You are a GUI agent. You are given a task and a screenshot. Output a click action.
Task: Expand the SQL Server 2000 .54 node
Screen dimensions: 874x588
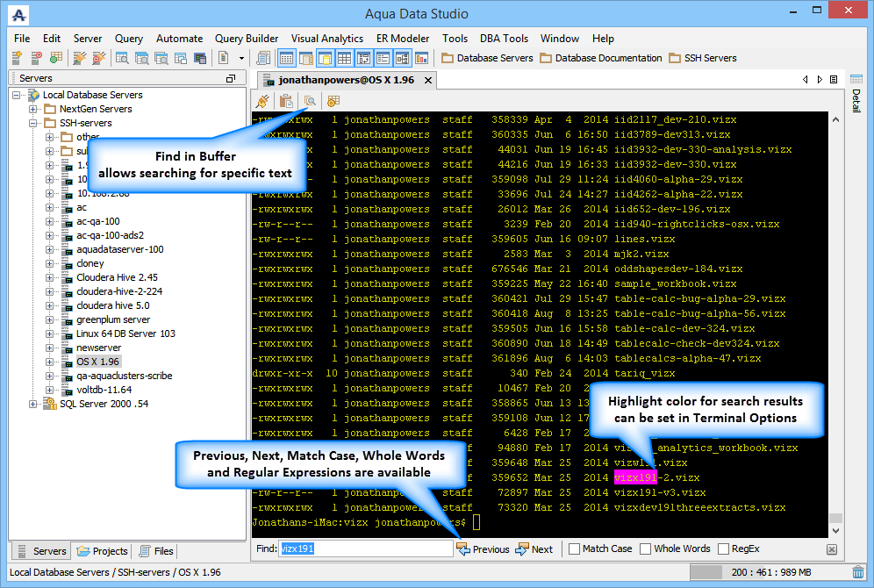point(33,404)
